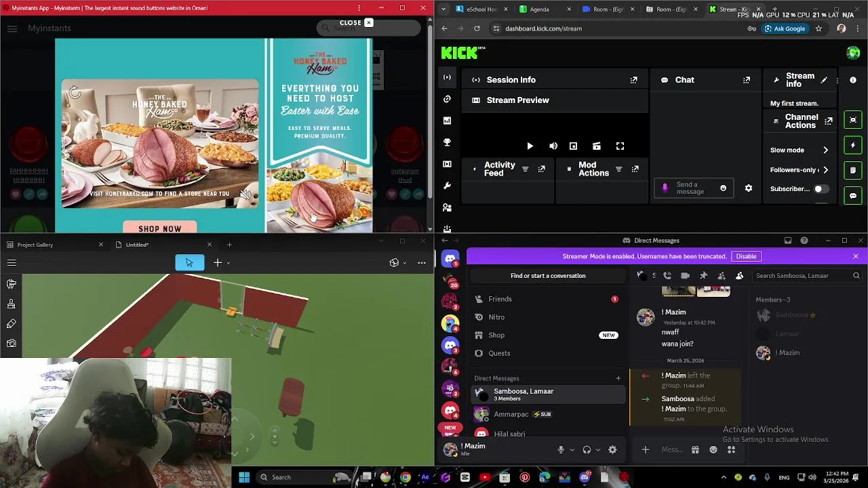Open Discord user settings gear

[612, 449]
